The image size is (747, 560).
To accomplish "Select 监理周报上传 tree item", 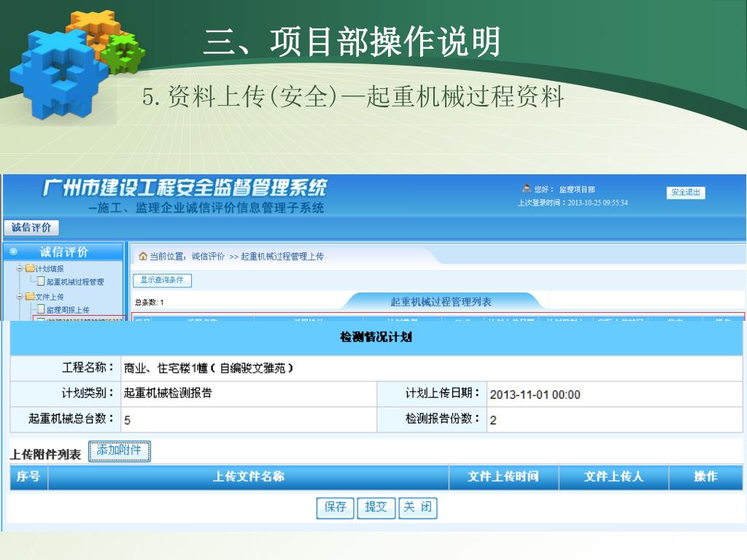I will [x=68, y=310].
